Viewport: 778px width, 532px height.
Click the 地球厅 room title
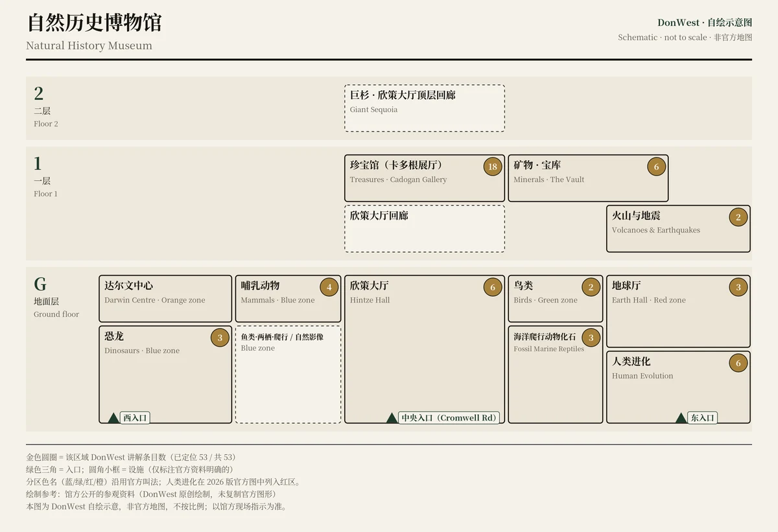pos(626,286)
